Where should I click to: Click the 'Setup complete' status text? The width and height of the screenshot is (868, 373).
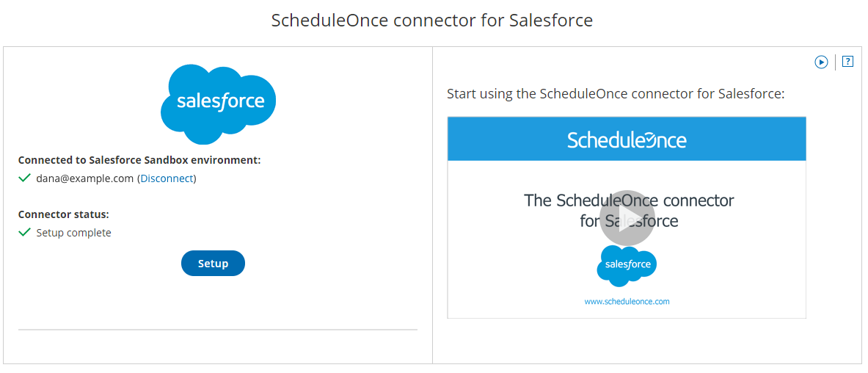[x=73, y=233]
